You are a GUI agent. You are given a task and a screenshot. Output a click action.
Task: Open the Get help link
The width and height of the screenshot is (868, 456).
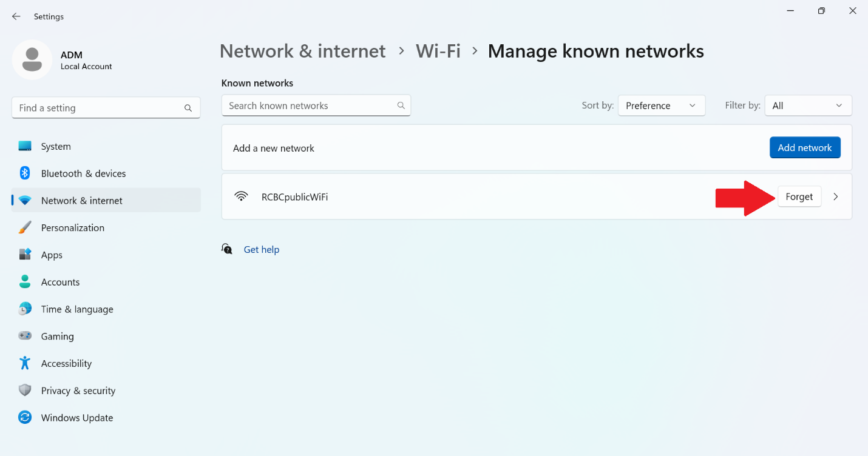coord(261,249)
